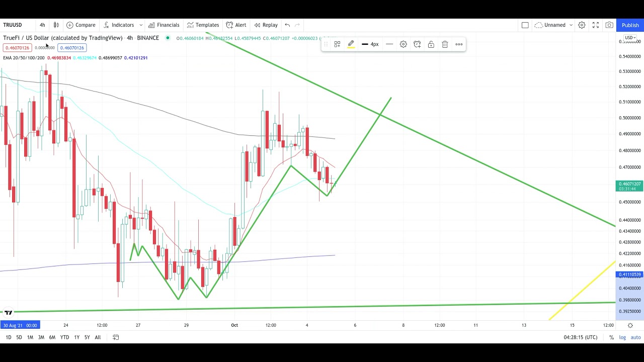644x362 pixels.
Task: Click the red sell price 0.46070126
Action: click(18, 48)
